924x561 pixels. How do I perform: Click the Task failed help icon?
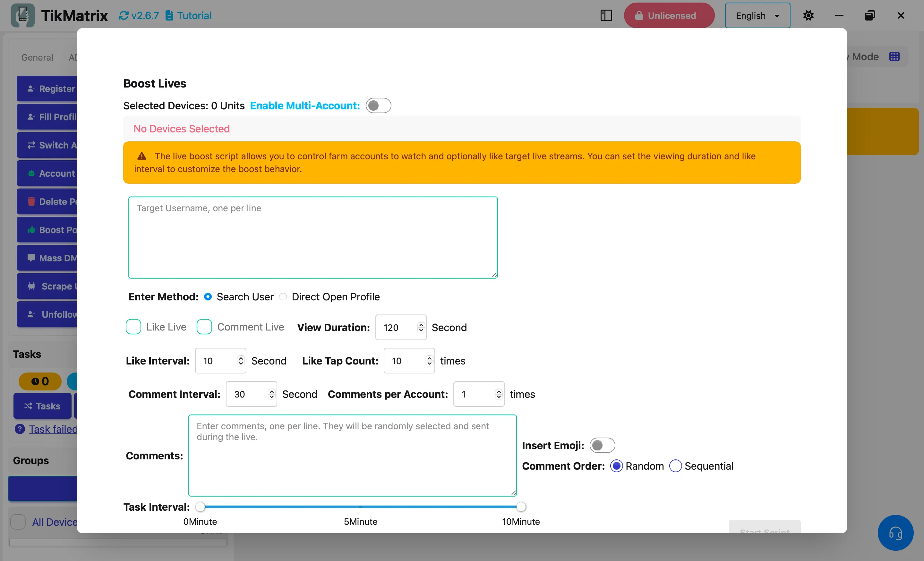tap(20, 429)
